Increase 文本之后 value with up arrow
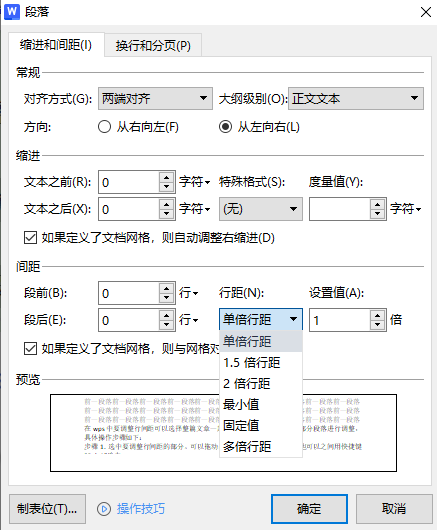 (x=167, y=204)
